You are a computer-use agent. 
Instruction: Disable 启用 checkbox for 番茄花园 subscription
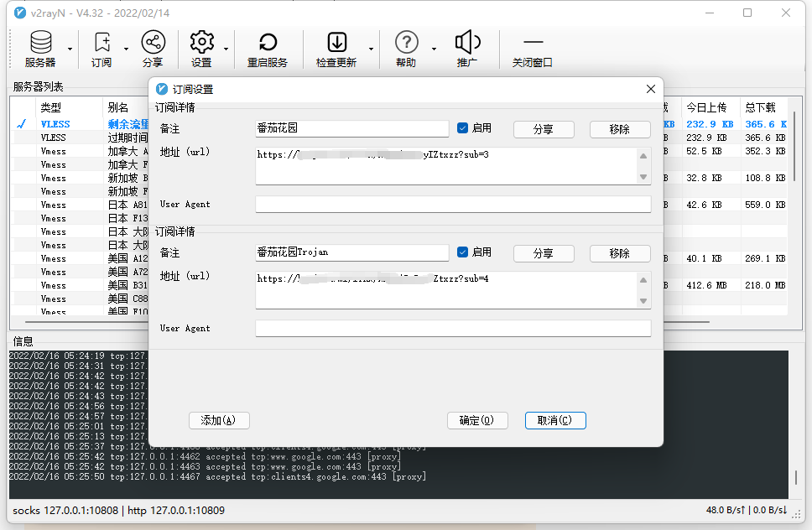click(x=462, y=128)
